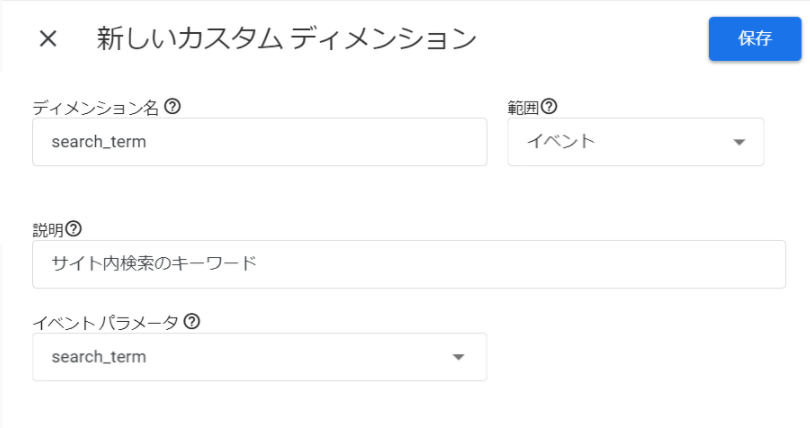Select search_term value in event parameter box

coord(99,357)
